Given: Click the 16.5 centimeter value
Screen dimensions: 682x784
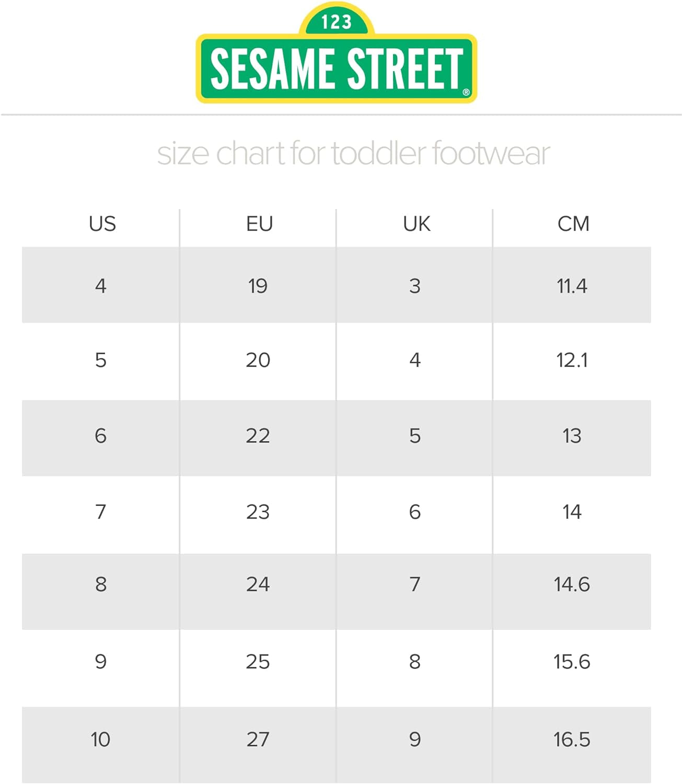Looking at the screenshot, I should 572,740.
